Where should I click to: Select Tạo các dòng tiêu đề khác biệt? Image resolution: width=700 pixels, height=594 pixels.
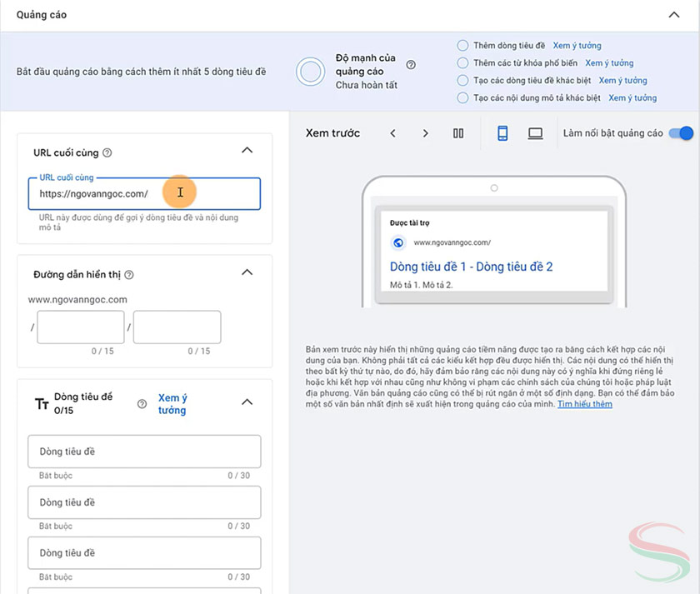tap(462, 81)
